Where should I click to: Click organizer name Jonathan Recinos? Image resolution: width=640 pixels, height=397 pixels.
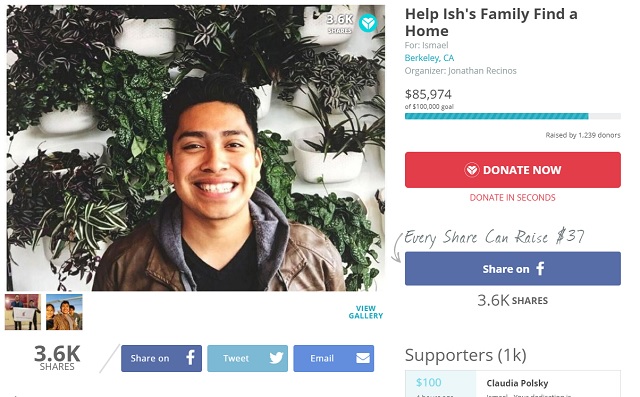(482, 71)
